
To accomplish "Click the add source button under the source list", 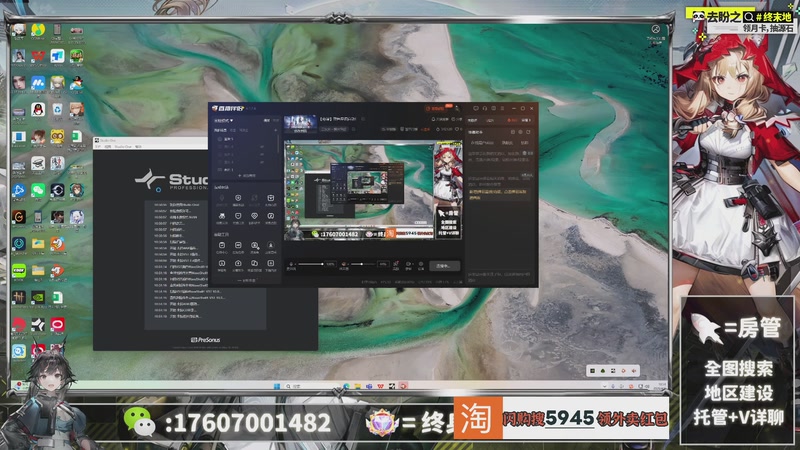I will 246,176.
